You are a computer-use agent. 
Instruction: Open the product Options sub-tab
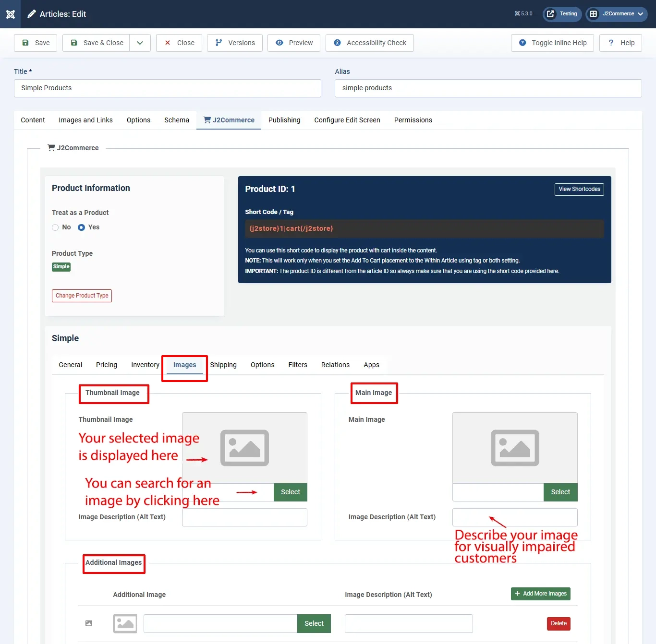click(263, 365)
